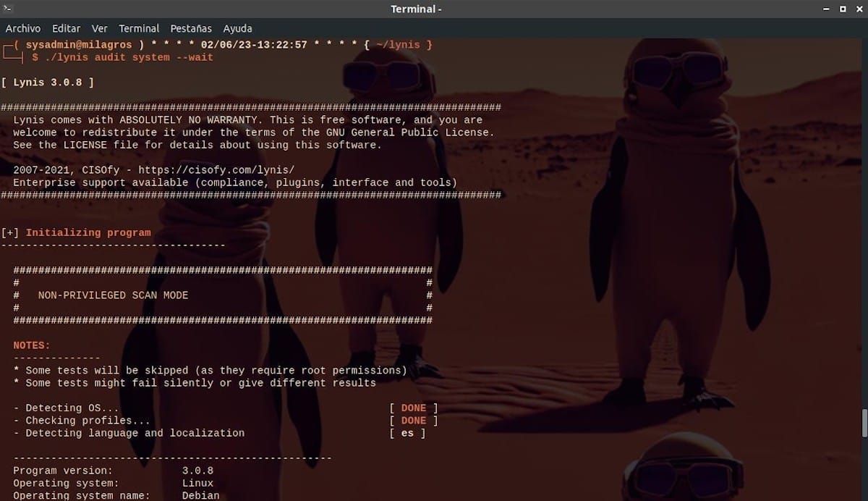Click the 'Program version:' label
This screenshot has height=501, width=868.
point(63,471)
